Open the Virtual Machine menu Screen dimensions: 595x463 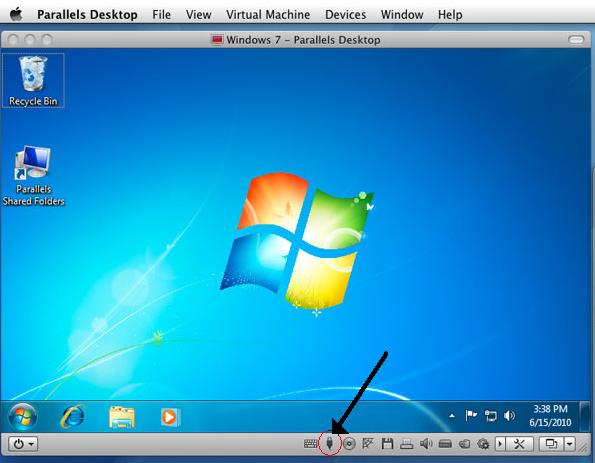[268, 14]
